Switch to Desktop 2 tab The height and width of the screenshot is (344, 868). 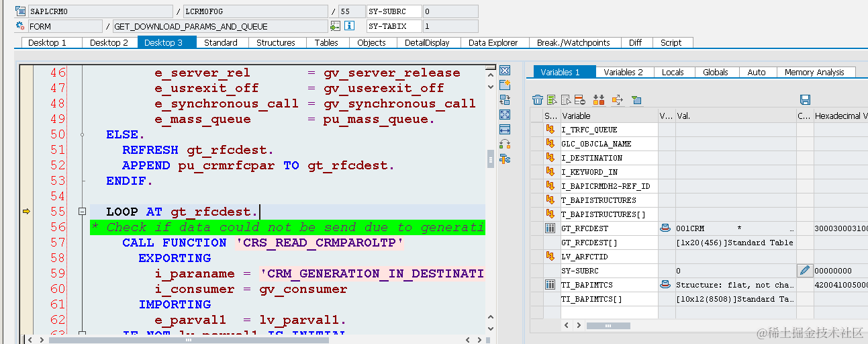click(109, 42)
